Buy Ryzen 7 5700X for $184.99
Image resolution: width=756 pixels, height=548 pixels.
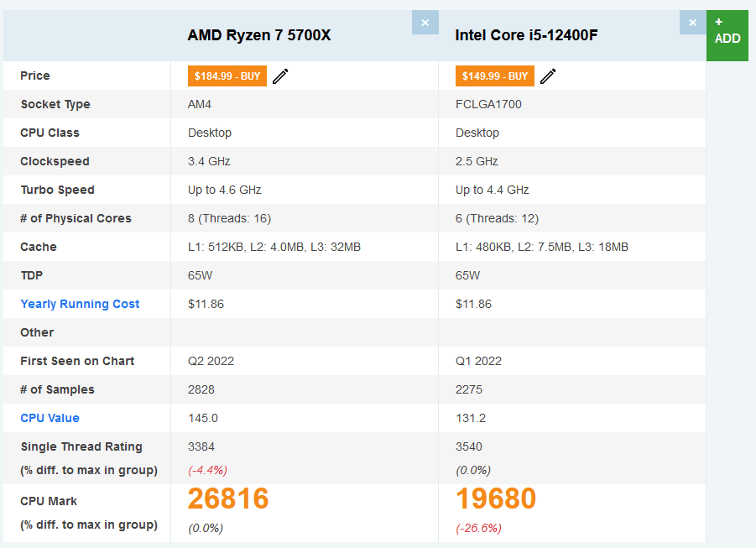227,76
